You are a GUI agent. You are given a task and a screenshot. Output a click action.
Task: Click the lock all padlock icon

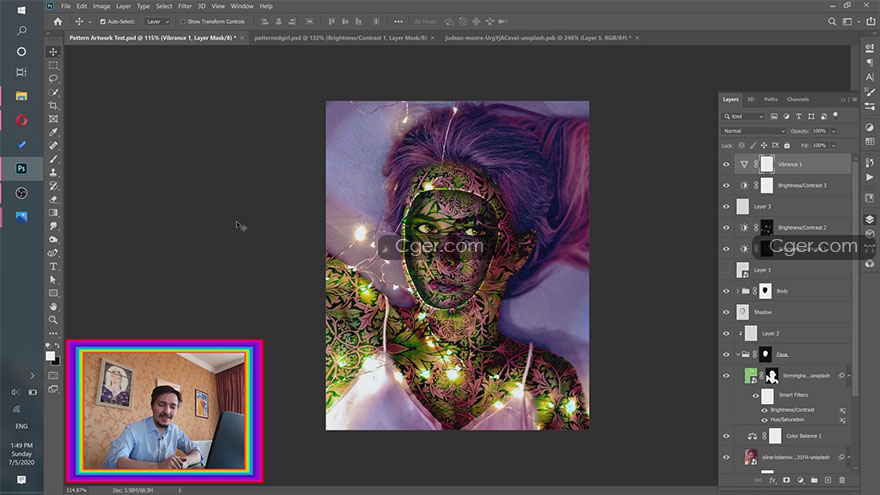click(787, 145)
